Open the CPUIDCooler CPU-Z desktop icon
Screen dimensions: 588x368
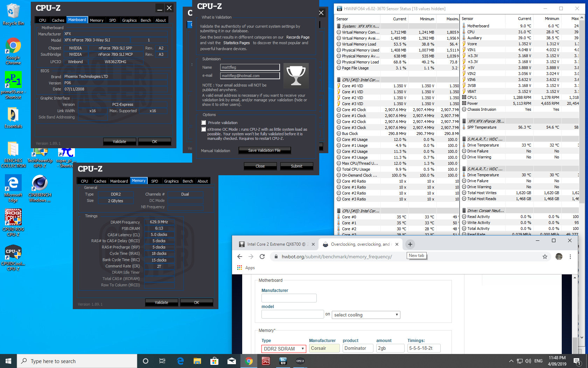pos(13,258)
